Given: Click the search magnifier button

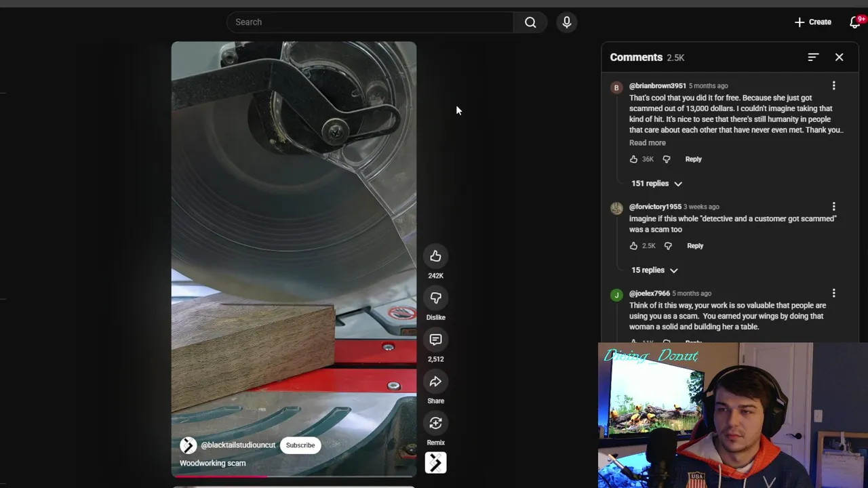Looking at the screenshot, I should pos(530,22).
